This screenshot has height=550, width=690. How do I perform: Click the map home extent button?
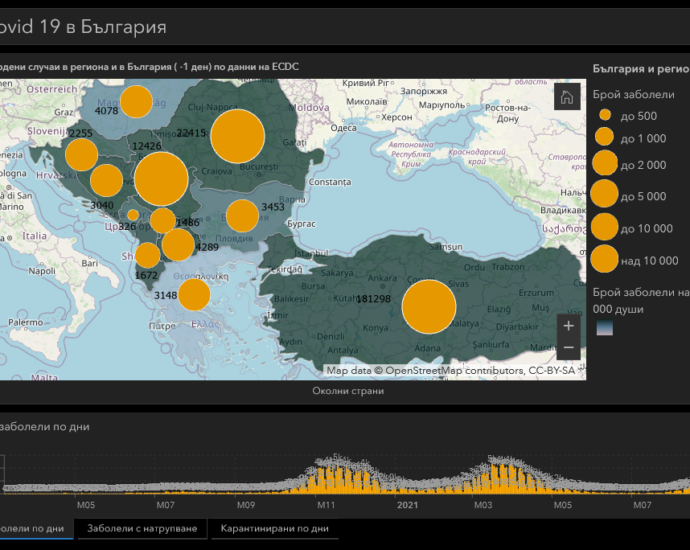(567, 96)
